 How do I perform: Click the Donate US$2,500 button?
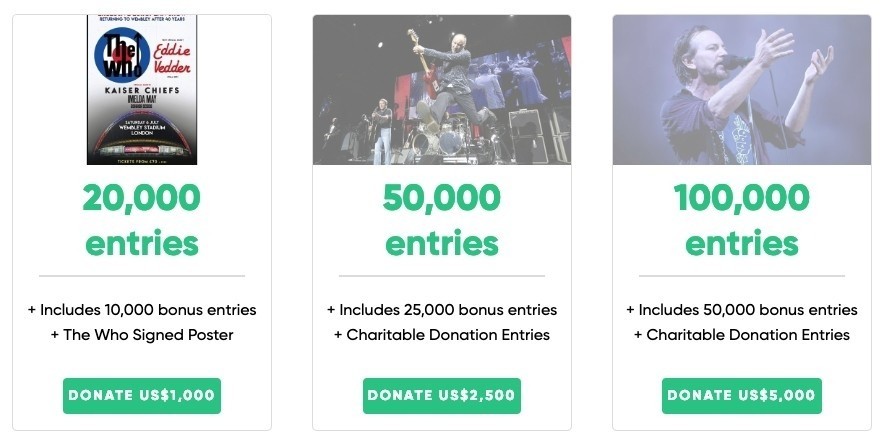(442, 396)
